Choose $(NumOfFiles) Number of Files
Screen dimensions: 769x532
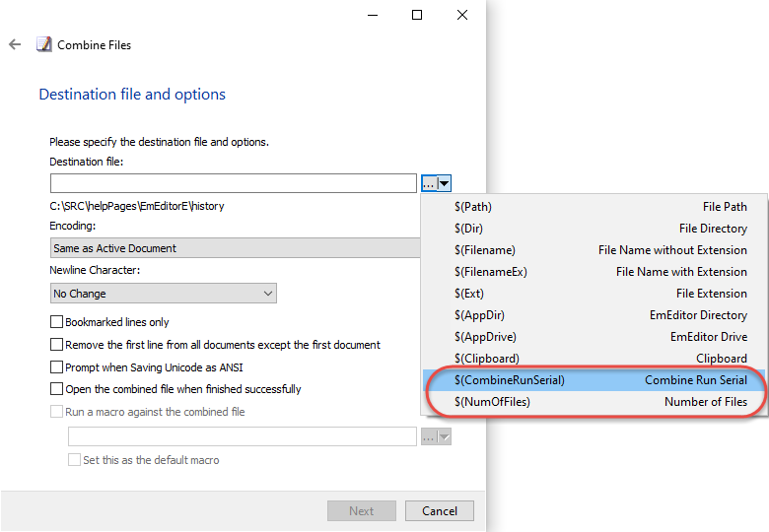click(594, 402)
